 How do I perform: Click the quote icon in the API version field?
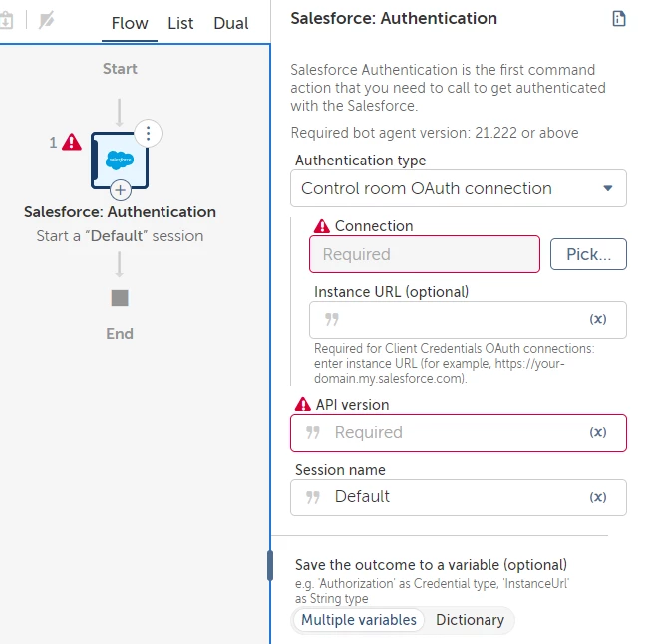point(313,432)
